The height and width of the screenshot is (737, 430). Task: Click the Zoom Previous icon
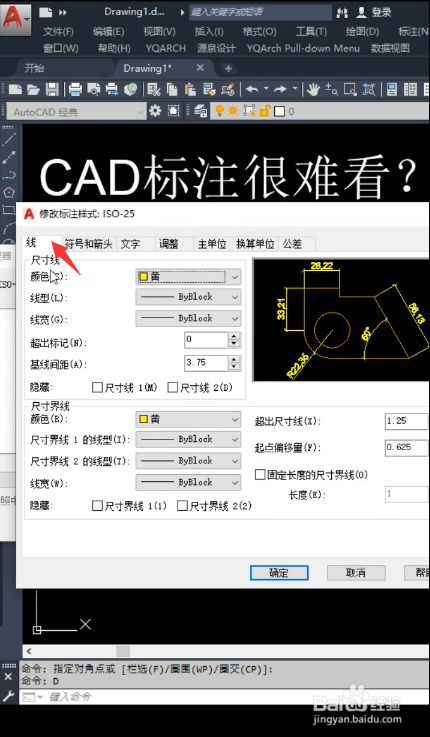point(369,88)
